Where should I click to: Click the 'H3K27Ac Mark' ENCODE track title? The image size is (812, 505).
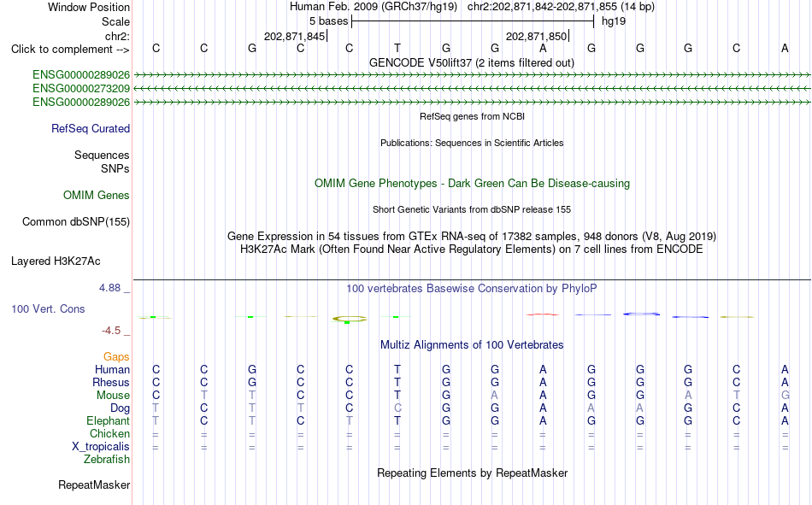472,250
